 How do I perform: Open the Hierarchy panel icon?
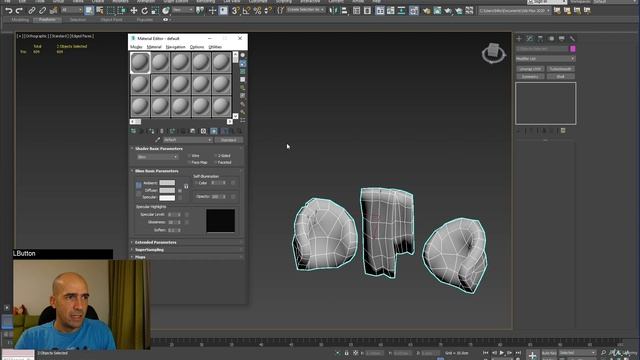540,38
